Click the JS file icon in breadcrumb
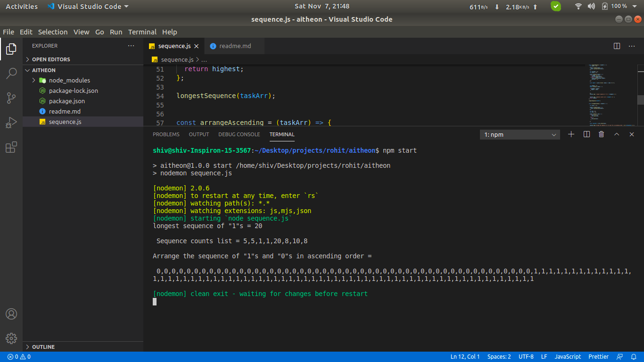 coord(155,60)
